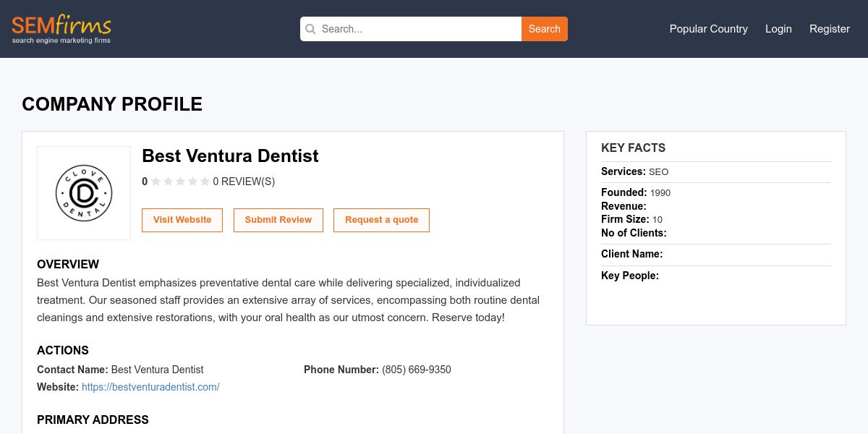Click the fourth rating star
The image size is (868, 434).
click(x=193, y=182)
